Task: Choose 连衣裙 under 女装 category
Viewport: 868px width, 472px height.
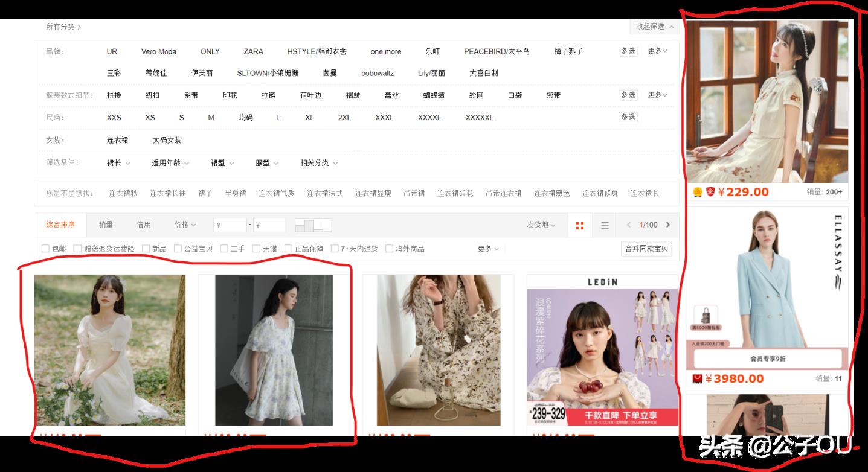Action: click(118, 140)
